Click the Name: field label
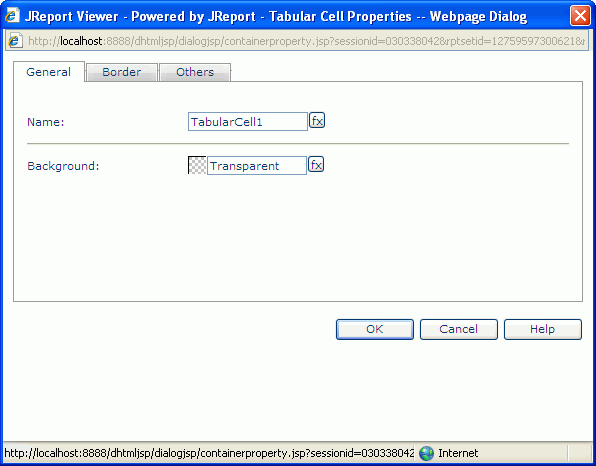 point(46,122)
